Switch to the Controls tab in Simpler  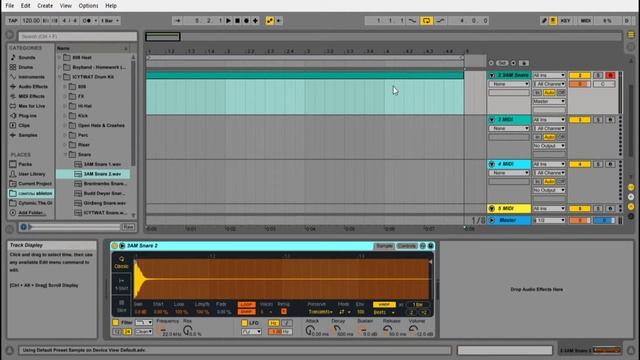407,246
